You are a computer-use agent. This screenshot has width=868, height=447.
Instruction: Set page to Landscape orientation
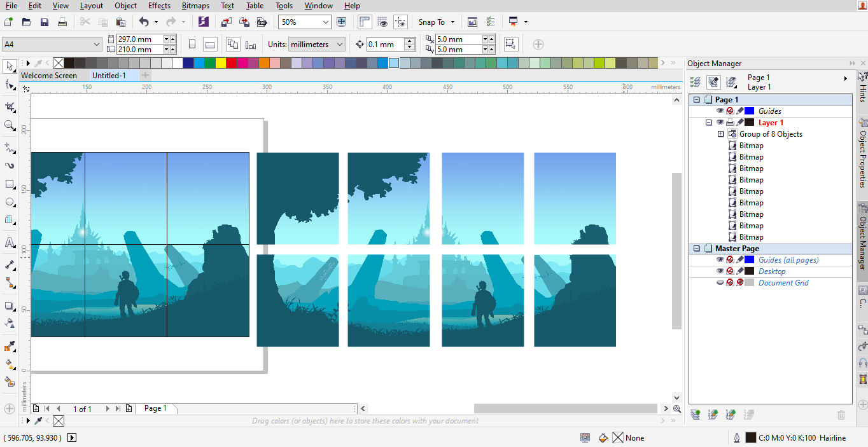pyautogui.click(x=210, y=45)
